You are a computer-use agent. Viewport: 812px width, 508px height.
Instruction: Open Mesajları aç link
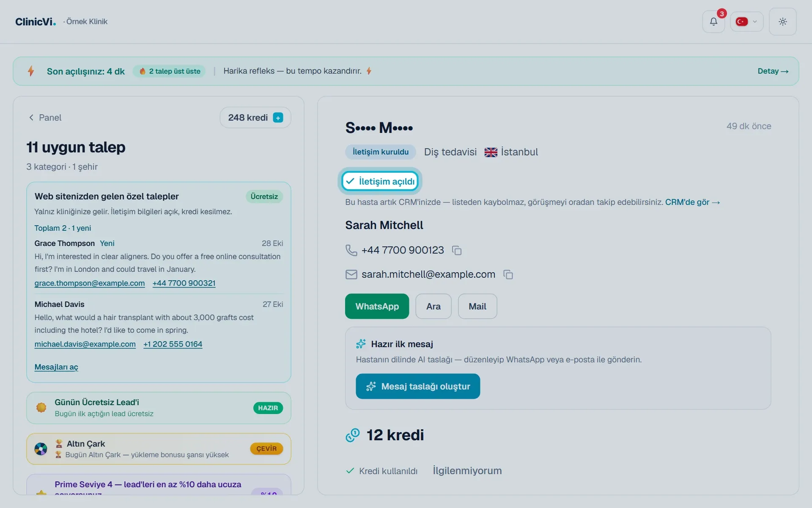tap(56, 367)
